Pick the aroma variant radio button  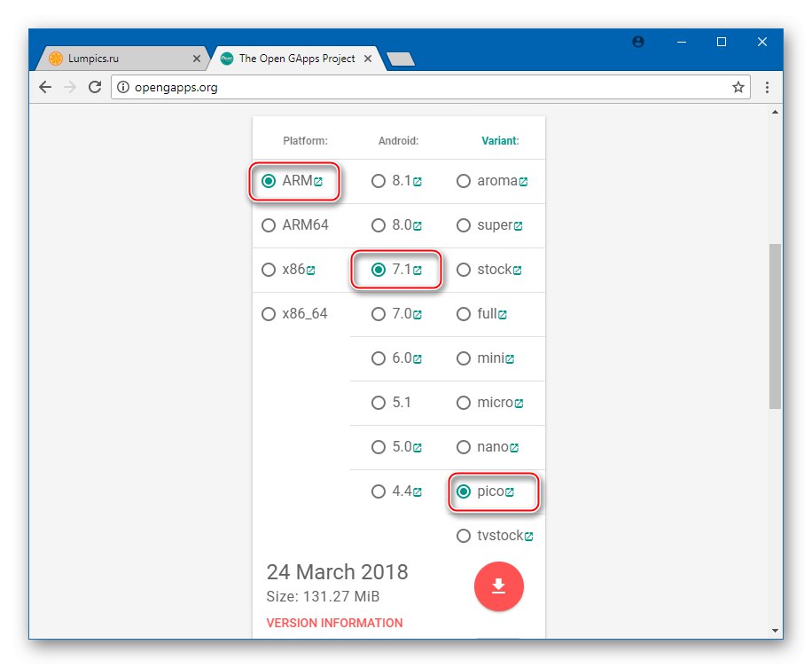464,181
